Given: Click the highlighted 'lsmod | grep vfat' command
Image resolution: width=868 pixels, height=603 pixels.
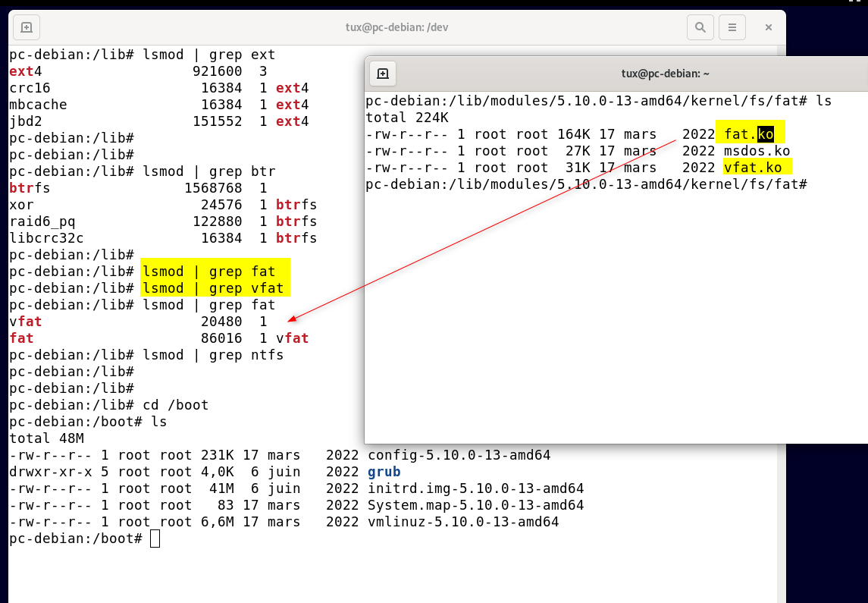Looking at the screenshot, I should 213,288.
